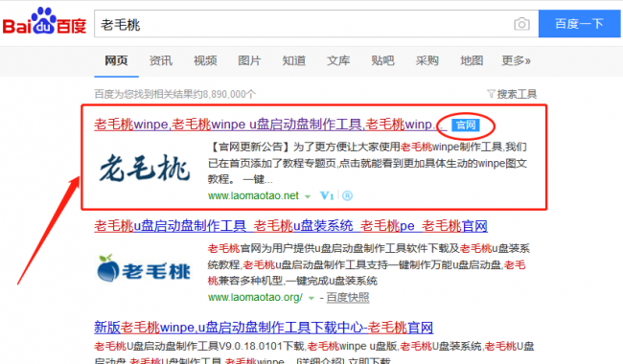This screenshot has height=364, width=623.
Task: Switch to the 知道 tab
Action: coord(294,60)
